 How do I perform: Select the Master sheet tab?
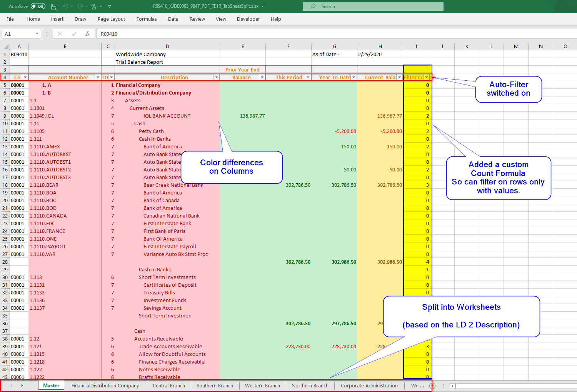point(51,385)
